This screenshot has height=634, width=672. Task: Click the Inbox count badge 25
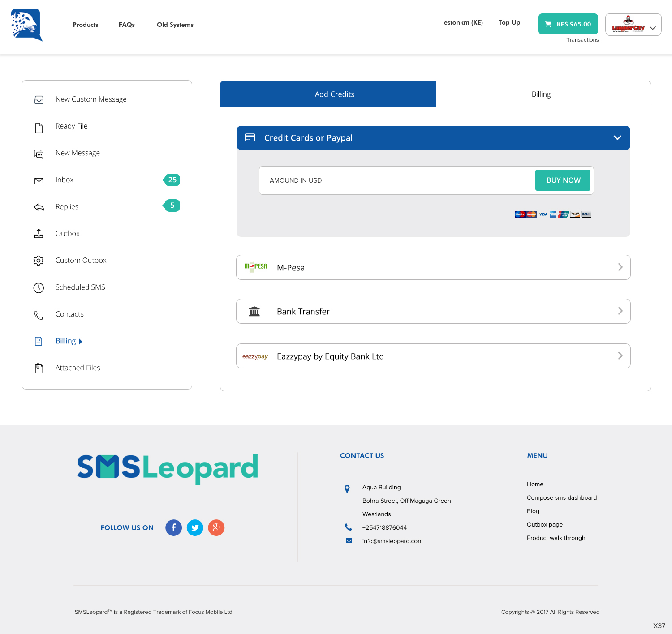(x=172, y=180)
